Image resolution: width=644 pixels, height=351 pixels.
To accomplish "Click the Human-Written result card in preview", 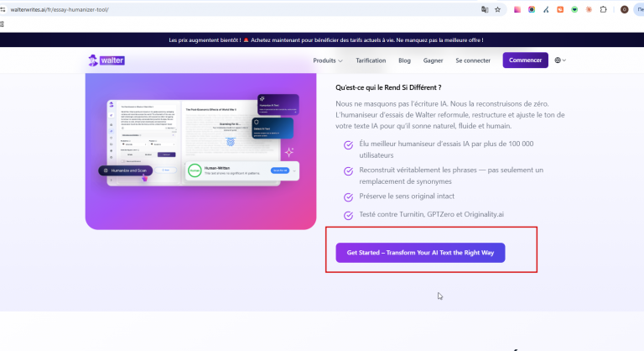I will click(x=241, y=170).
